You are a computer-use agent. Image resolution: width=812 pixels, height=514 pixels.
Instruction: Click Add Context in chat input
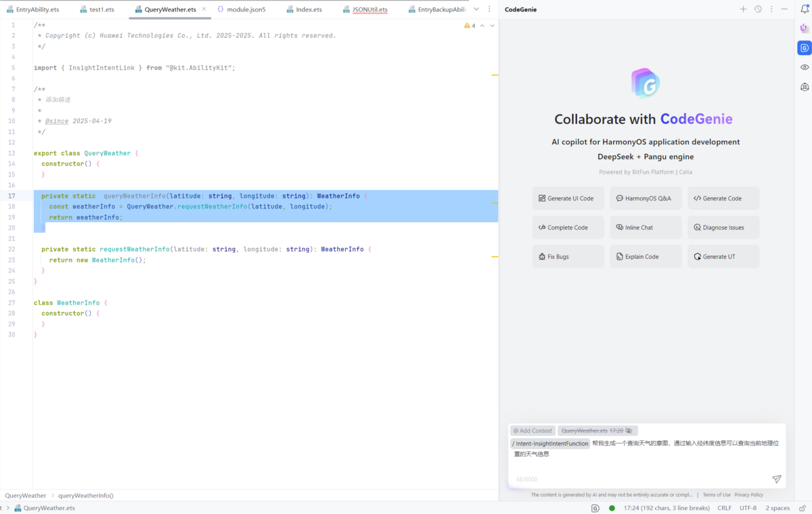(533, 431)
